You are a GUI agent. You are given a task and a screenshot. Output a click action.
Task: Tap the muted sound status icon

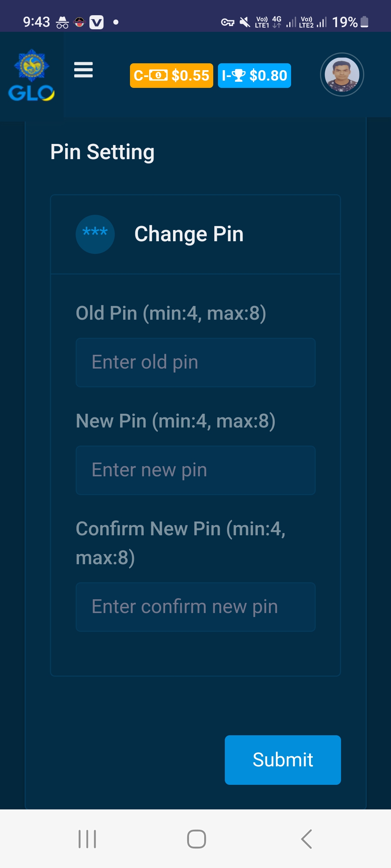pos(245,22)
